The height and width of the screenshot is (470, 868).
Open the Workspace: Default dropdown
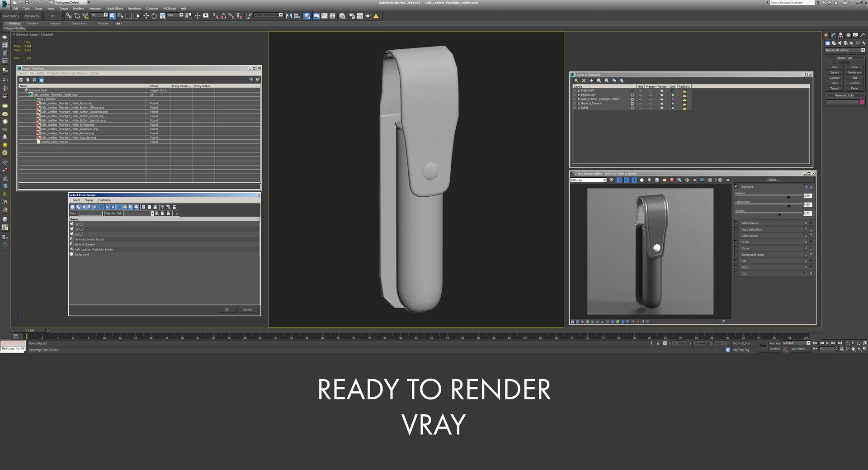(70, 2)
